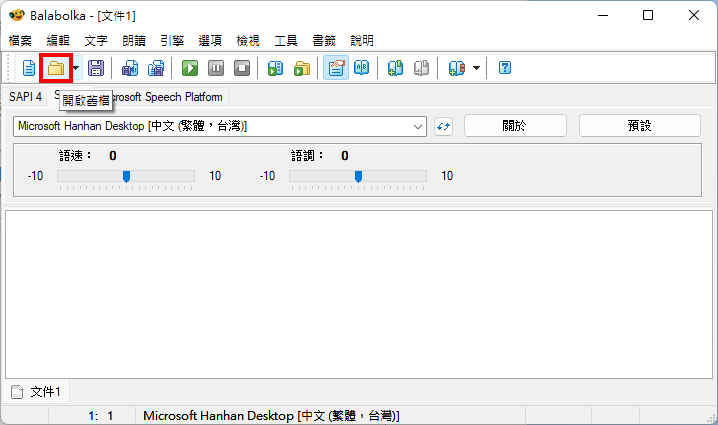The width and height of the screenshot is (718, 425).
Task: Open the 工具 menu
Action: click(286, 41)
